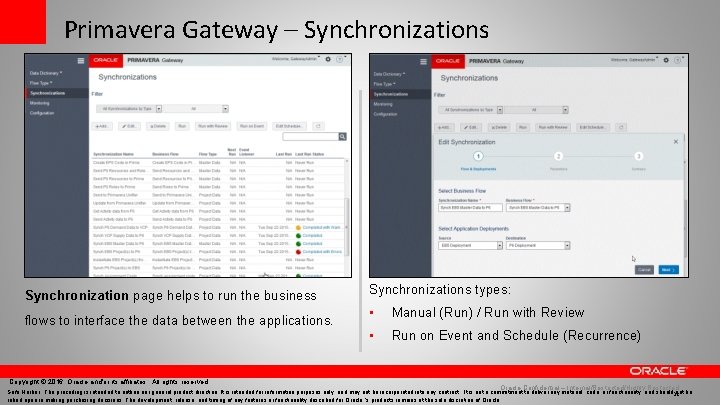The image size is (720, 405).
Task: Click Completed with Warnings status link
Action: point(321,227)
